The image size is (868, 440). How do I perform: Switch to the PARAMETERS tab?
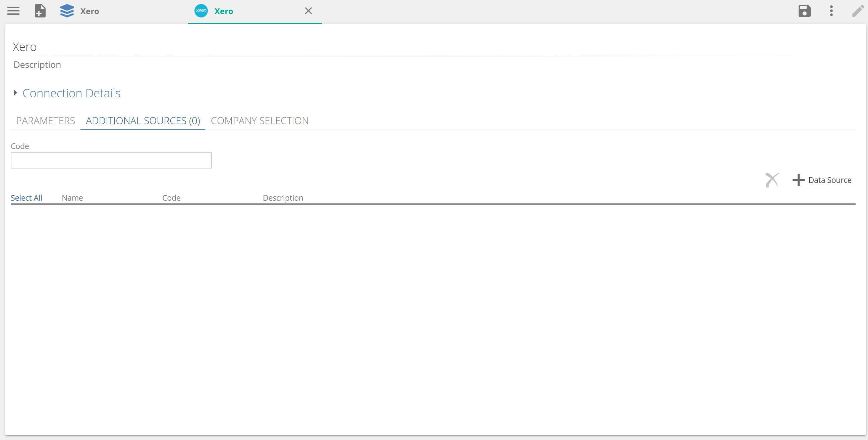(x=46, y=121)
